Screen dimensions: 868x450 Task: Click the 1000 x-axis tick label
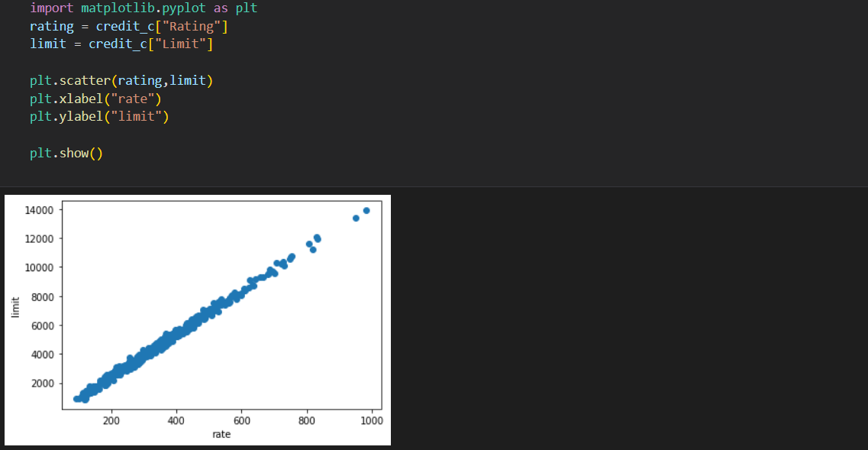point(372,420)
